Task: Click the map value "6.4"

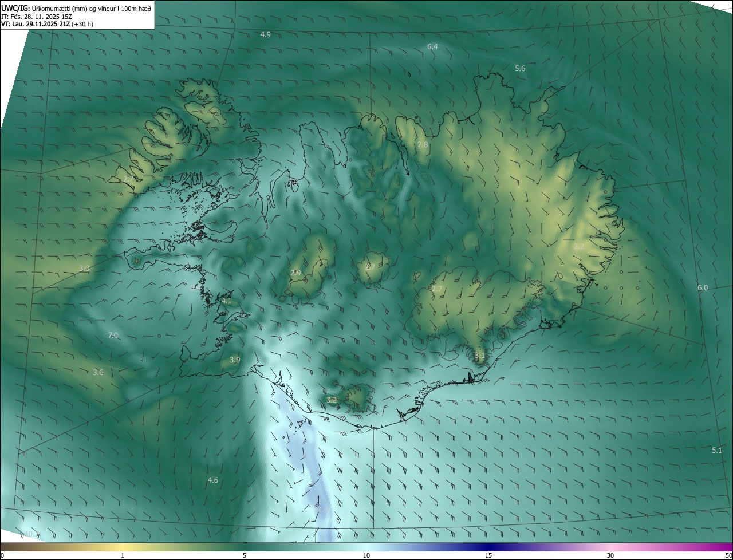Action: coord(432,46)
